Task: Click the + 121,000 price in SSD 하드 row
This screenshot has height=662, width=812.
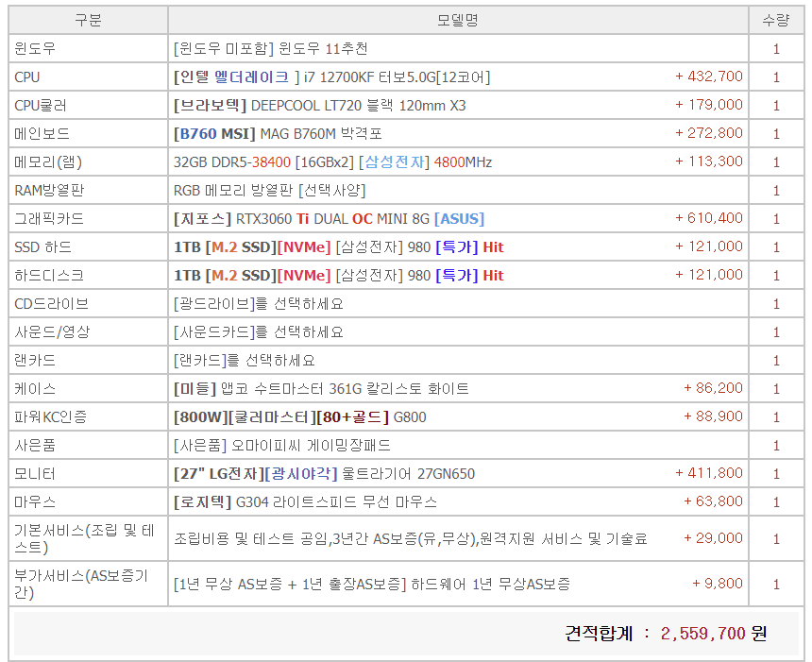Action: coord(709,246)
